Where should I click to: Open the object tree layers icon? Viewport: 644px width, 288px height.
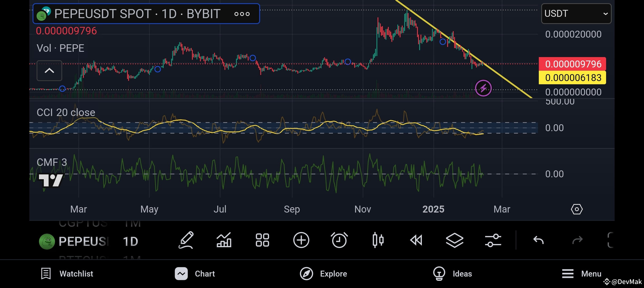(454, 240)
